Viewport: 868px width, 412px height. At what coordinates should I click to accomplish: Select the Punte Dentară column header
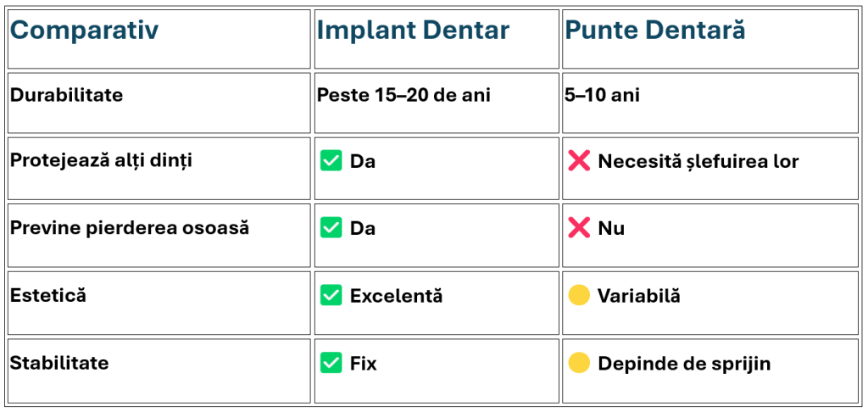[710, 39]
